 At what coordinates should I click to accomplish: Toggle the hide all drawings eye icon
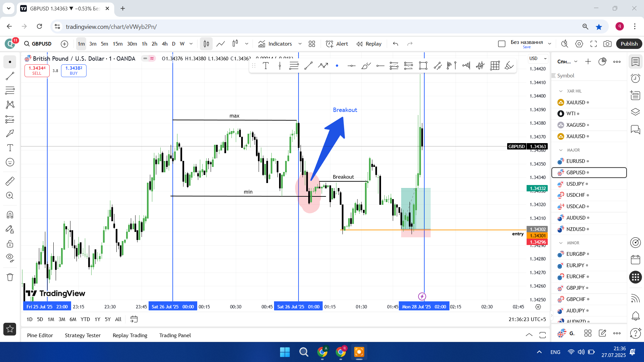[x=10, y=257]
